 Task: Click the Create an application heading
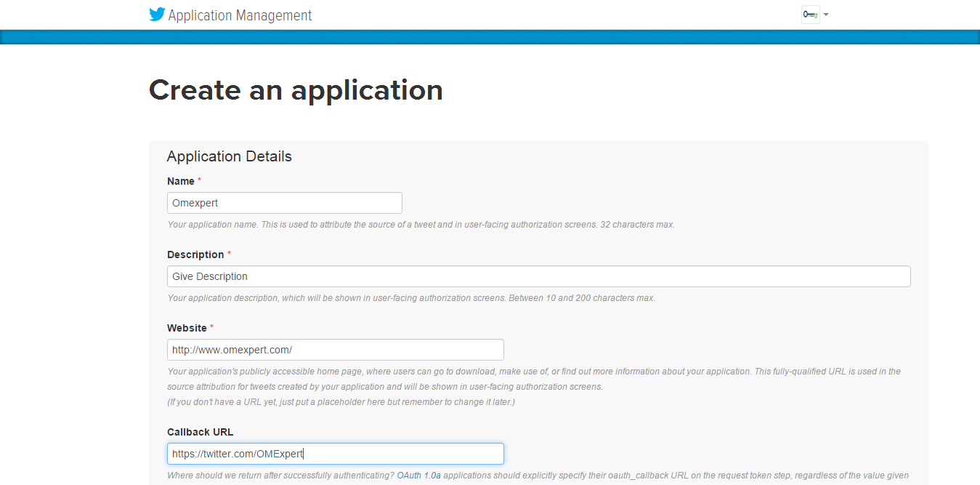296,90
